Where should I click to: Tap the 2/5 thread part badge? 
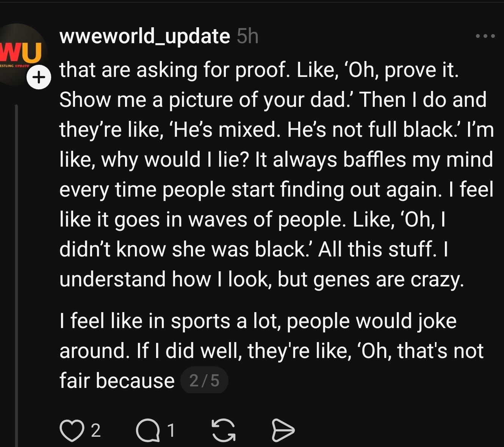[204, 381]
